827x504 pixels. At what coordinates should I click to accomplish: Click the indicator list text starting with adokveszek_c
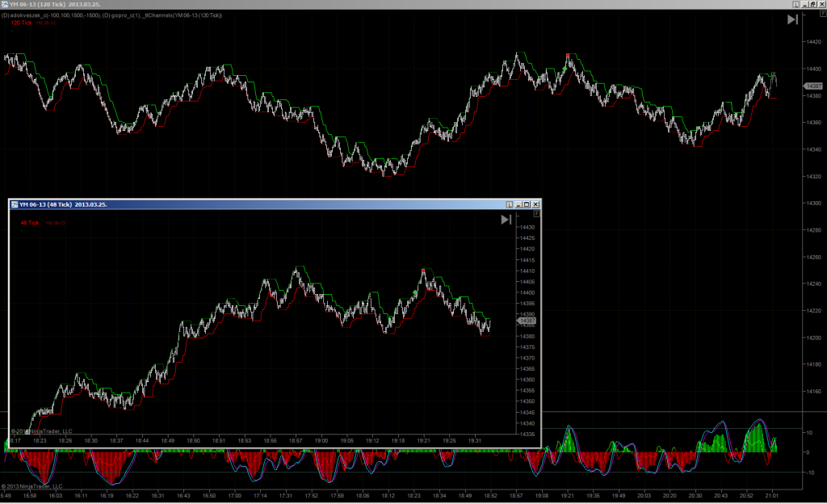tap(111, 15)
